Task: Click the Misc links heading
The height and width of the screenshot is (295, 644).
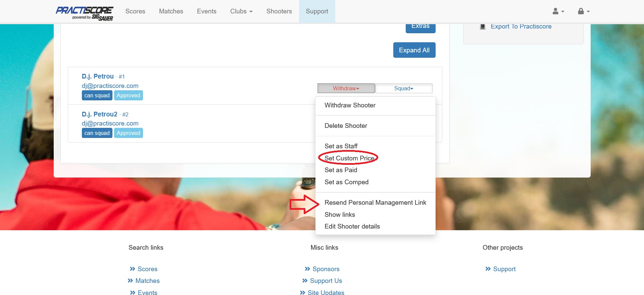Action: (325, 247)
